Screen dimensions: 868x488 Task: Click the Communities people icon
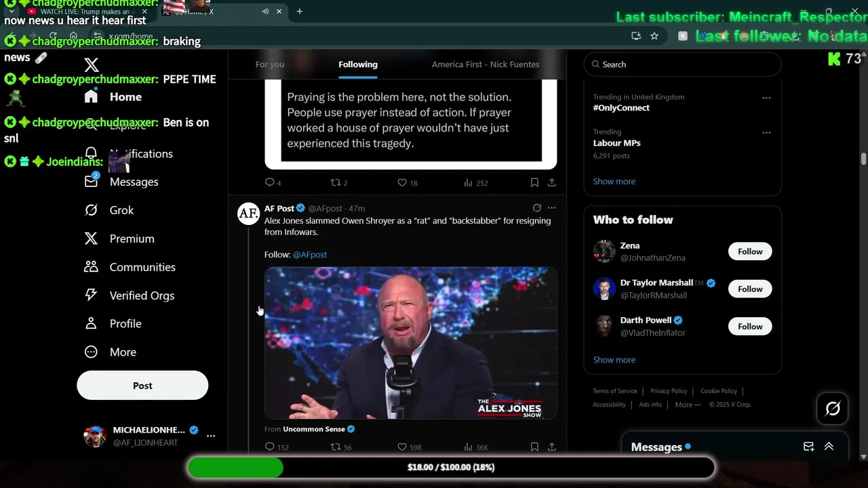coord(91,267)
